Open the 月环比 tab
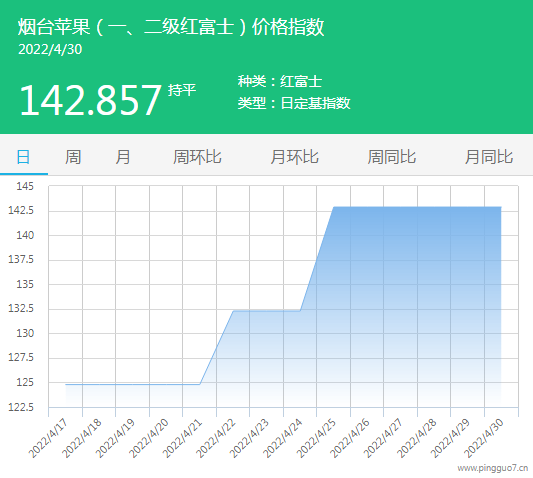 [x=294, y=157]
